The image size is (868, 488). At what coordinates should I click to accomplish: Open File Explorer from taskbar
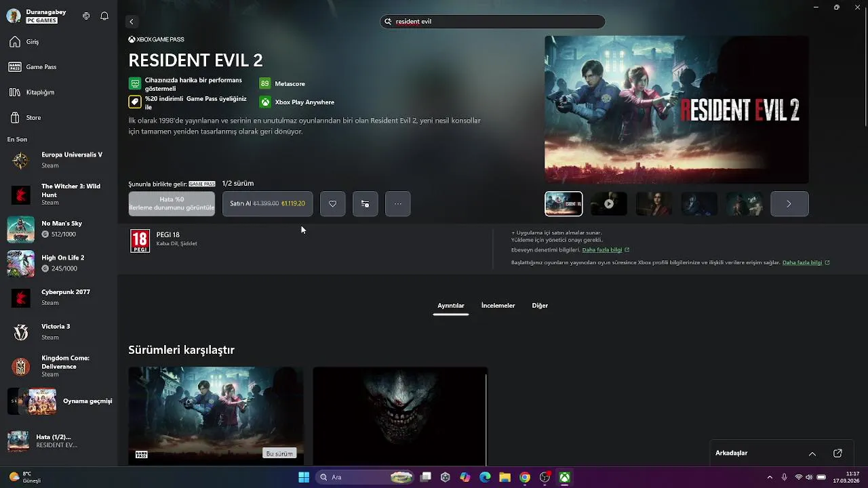pyautogui.click(x=505, y=477)
